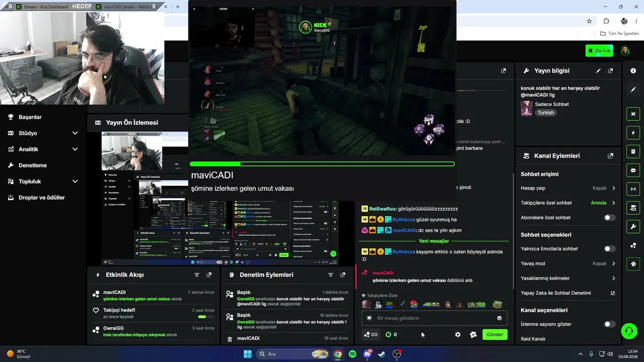Screen dimensions: 644x362
Task: Click the green Pepe emote in emote row
Action: click(x=497, y=304)
